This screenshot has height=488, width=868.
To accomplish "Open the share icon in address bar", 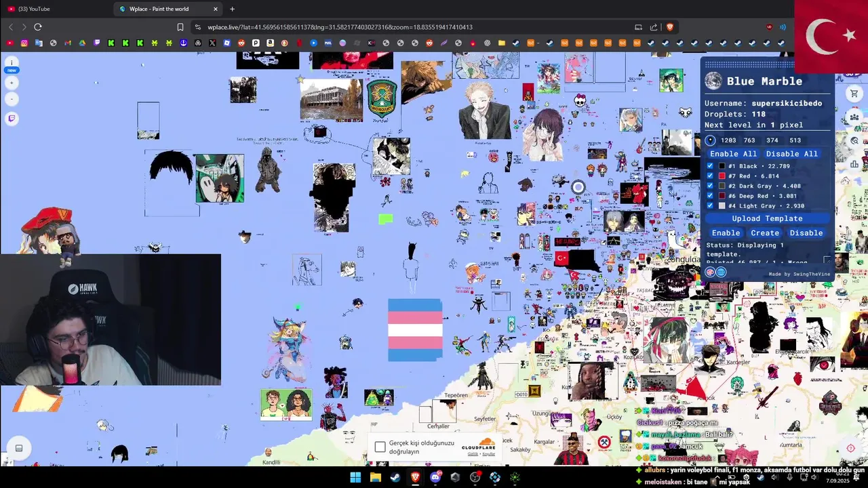I will coord(654,27).
